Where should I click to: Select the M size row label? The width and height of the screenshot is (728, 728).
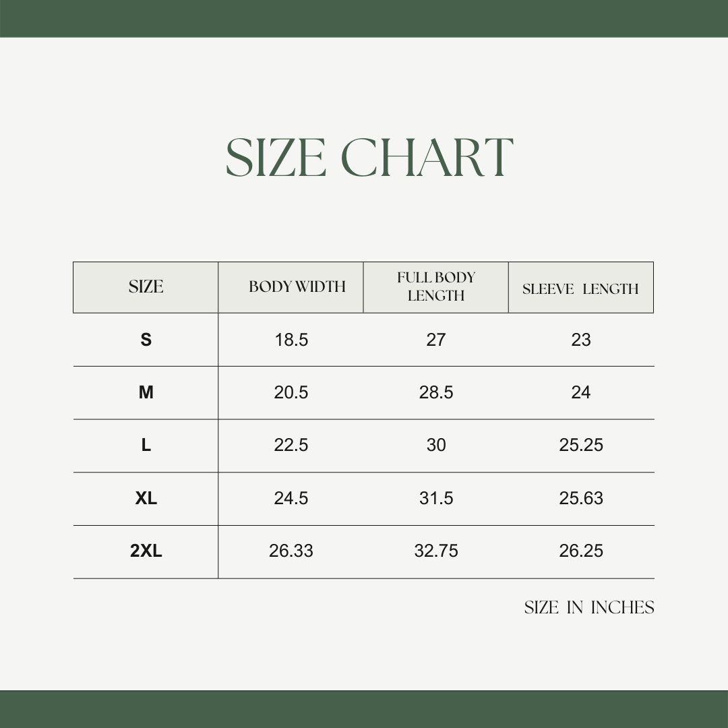coord(146,393)
